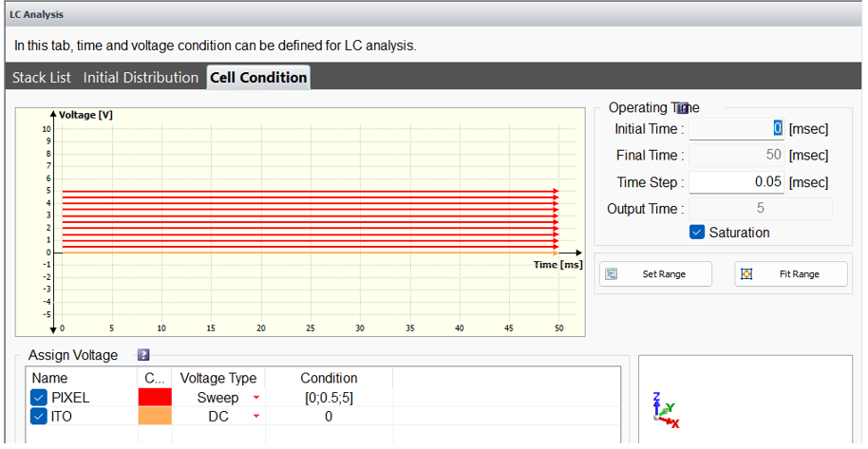Uncheck the ITO electrode checkbox
The width and height of the screenshot is (868, 449).
tap(39, 417)
